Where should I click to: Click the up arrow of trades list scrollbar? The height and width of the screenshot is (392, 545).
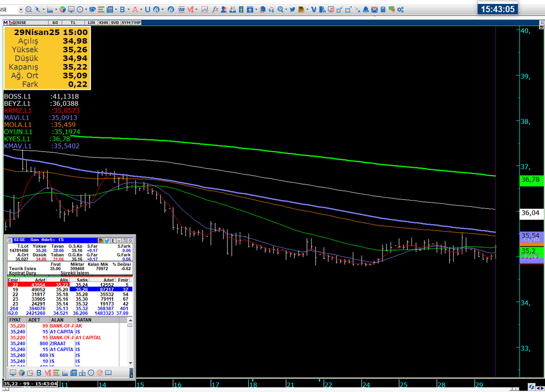tap(130, 320)
